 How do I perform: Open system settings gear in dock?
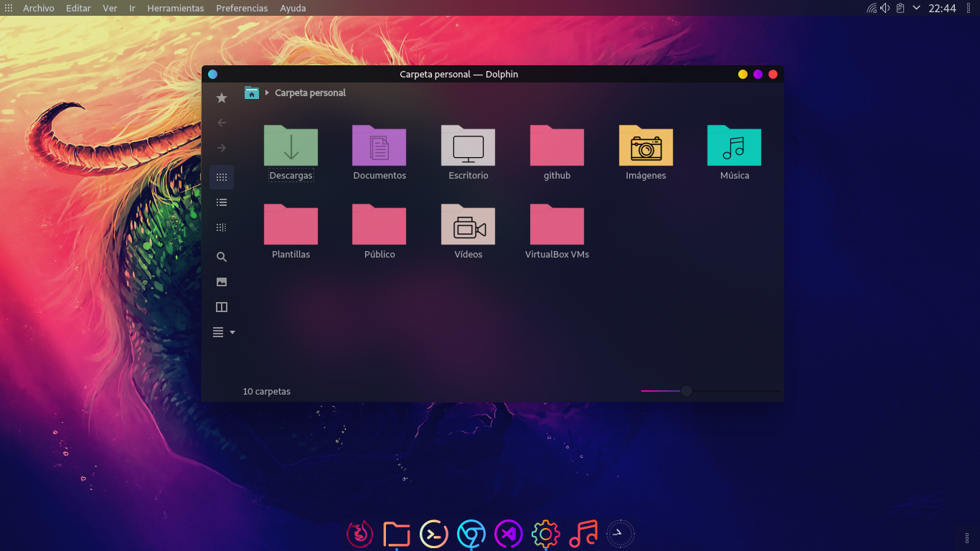546,534
